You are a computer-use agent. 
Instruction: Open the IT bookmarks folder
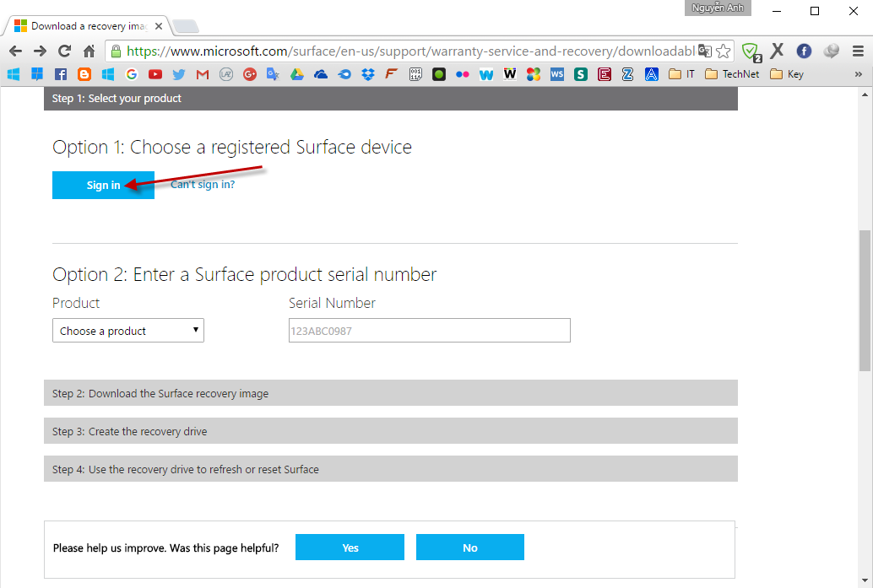click(x=681, y=74)
